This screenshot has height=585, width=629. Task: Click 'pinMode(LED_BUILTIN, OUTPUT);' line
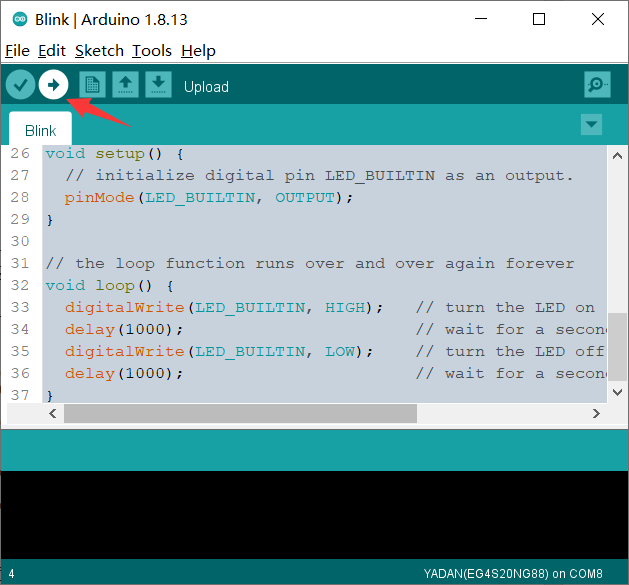[209, 197]
